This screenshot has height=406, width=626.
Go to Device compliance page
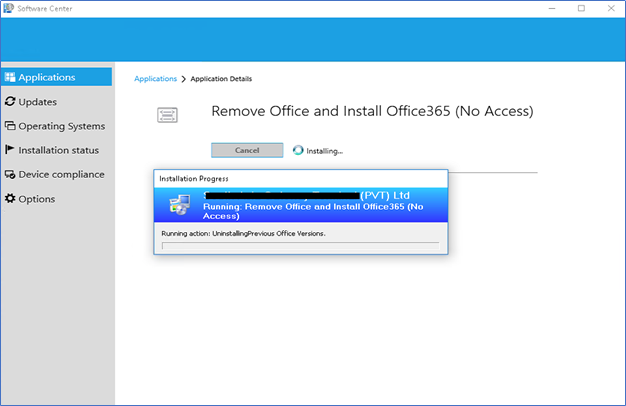click(56, 174)
